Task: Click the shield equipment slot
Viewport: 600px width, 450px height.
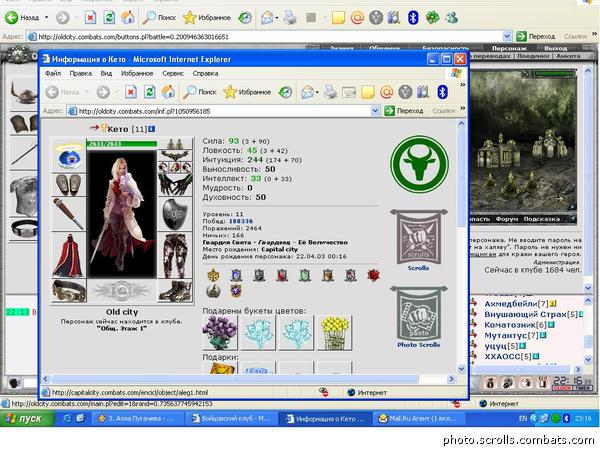Action: 175,214
